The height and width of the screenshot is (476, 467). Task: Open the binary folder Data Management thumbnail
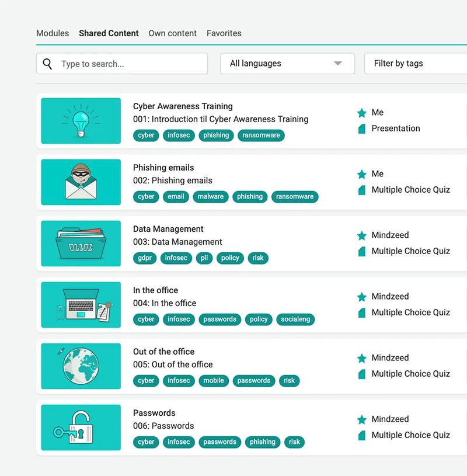[81, 244]
